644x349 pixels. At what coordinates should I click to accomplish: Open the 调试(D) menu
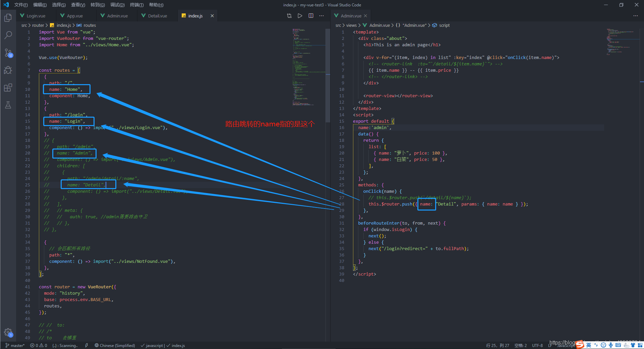(117, 5)
